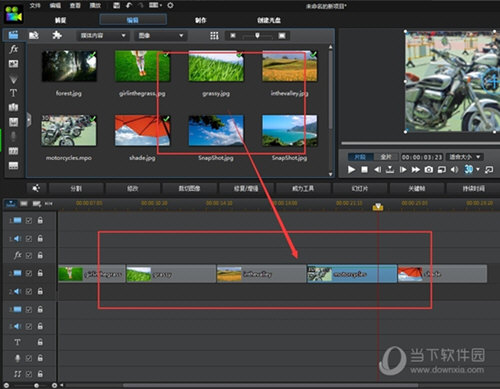The width and height of the screenshot is (500, 389).
Task: Open the preview fit size dropdown
Action: click(x=465, y=157)
